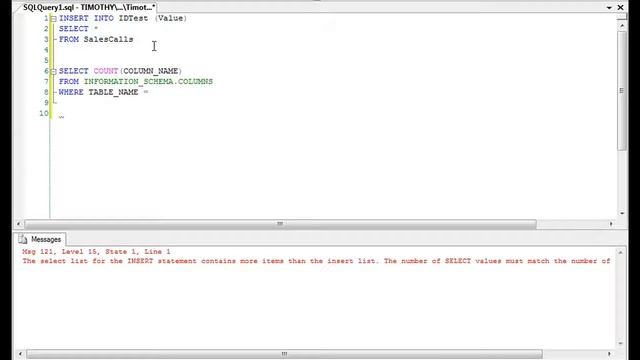The width and height of the screenshot is (640, 360).
Task: Collapse the INSERT INTO statement block
Action: [x=53, y=18]
